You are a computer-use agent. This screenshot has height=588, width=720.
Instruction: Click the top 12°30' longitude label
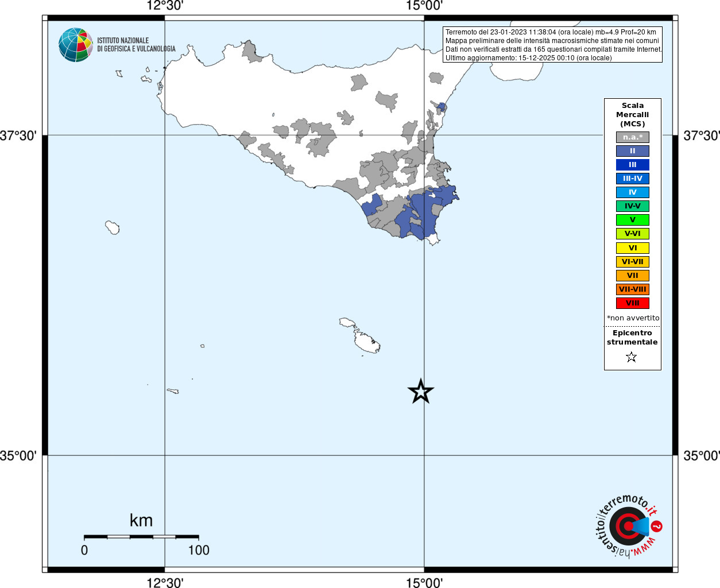(165, 6)
